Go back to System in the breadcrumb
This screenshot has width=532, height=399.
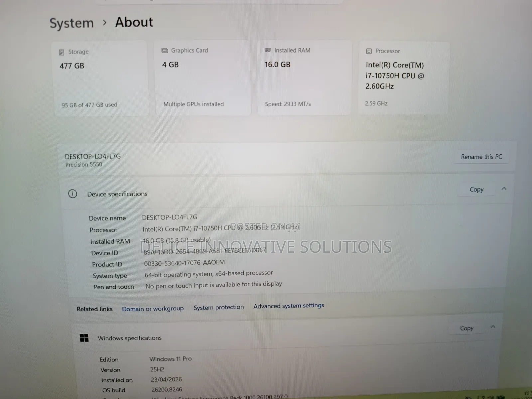[x=71, y=23]
